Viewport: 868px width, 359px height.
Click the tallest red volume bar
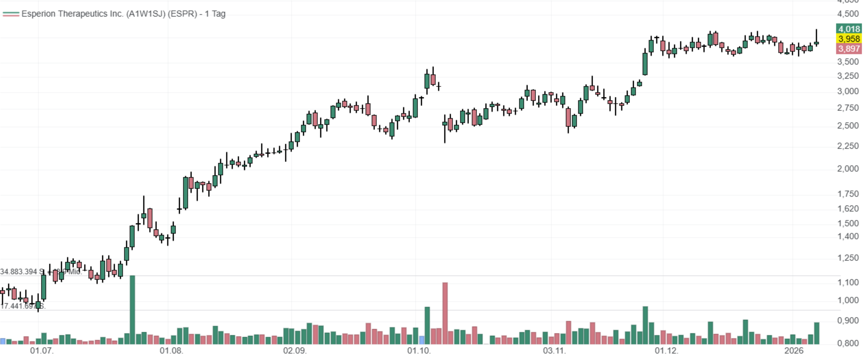[x=445, y=313]
